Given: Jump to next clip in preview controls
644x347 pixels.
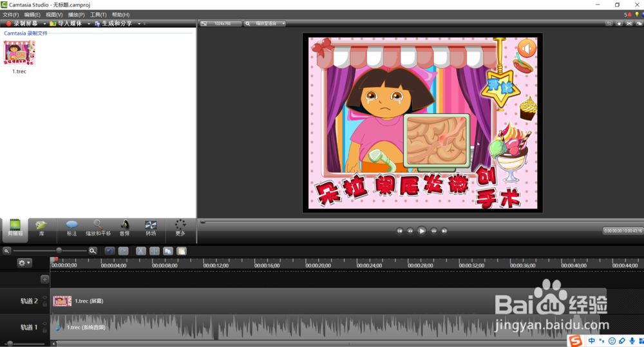Looking at the screenshot, I should [444, 231].
